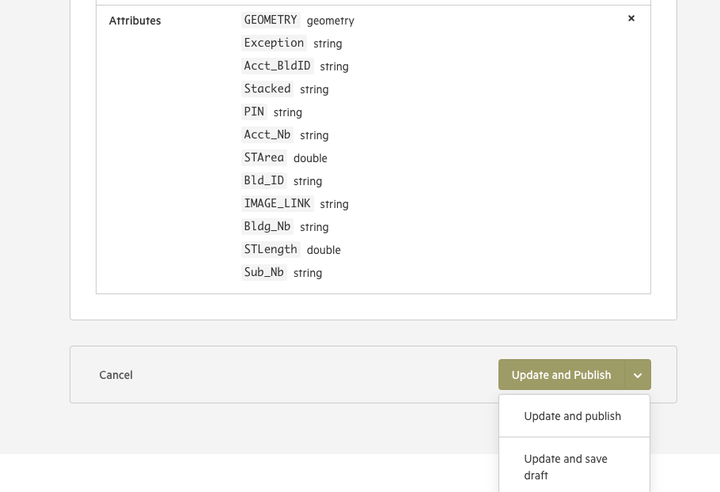Select the STArea attribute tag

tap(264, 158)
